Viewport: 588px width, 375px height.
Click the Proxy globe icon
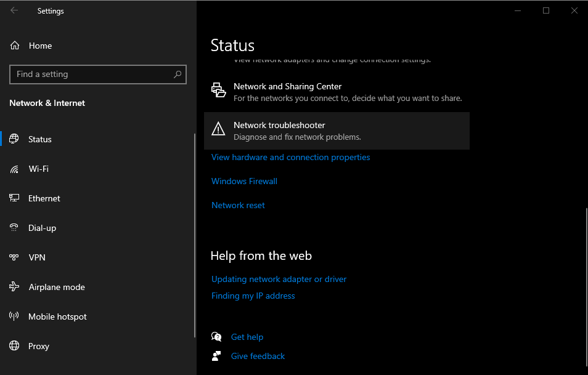click(x=14, y=346)
